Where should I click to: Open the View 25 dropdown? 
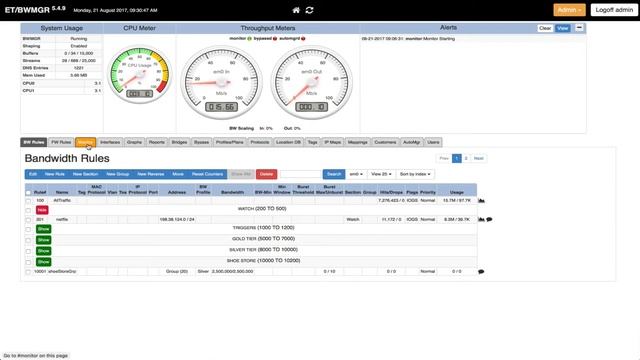pos(381,174)
